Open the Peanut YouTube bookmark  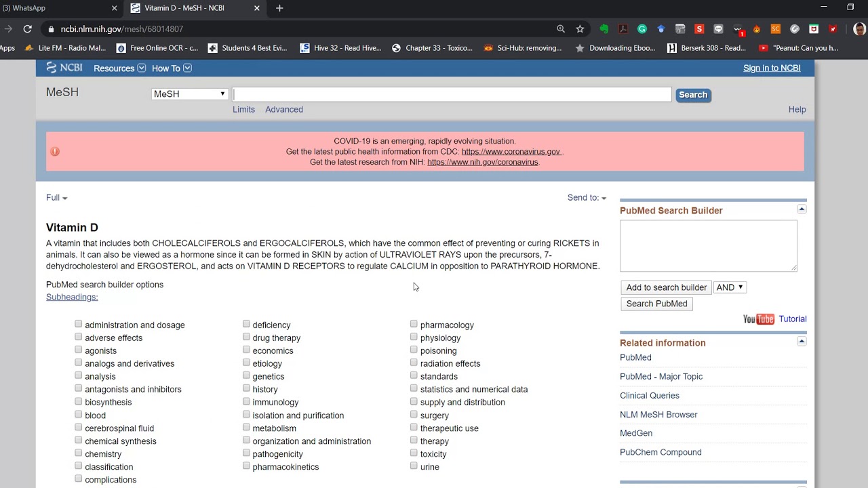tap(799, 48)
